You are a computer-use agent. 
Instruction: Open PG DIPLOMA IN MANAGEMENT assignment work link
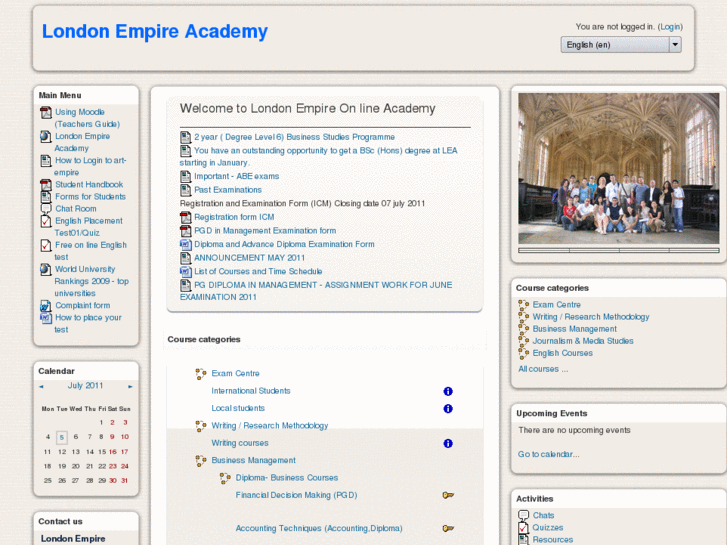click(x=316, y=291)
